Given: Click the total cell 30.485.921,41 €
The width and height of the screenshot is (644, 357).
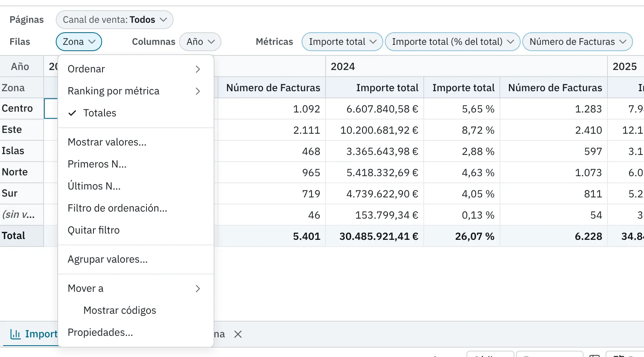Looking at the screenshot, I should [x=375, y=236].
